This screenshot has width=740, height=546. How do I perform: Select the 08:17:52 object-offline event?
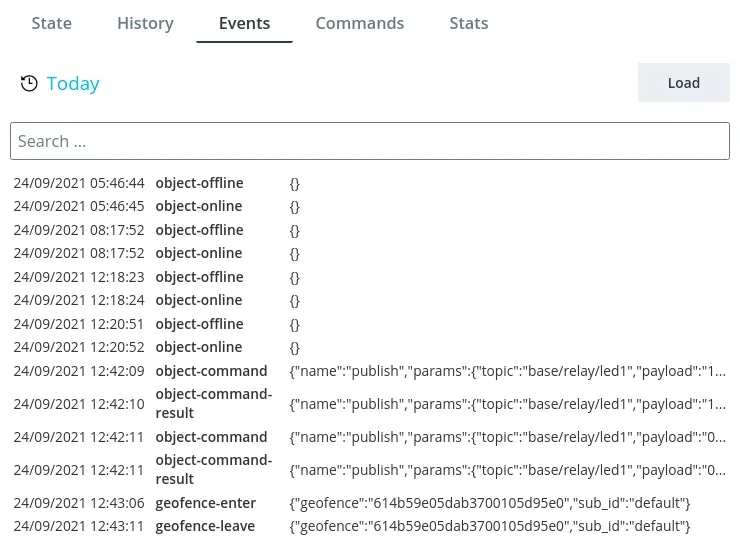click(x=370, y=230)
